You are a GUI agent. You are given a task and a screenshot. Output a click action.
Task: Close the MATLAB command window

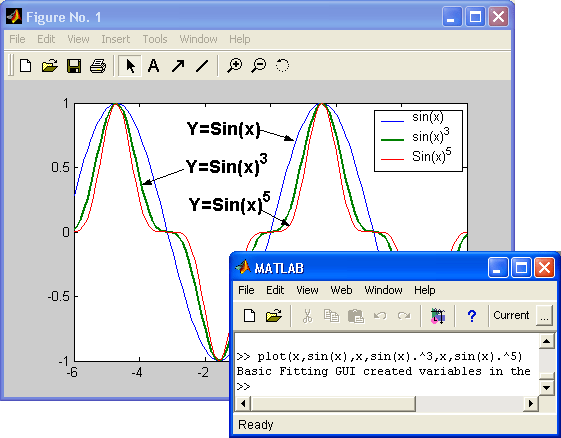click(x=544, y=268)
